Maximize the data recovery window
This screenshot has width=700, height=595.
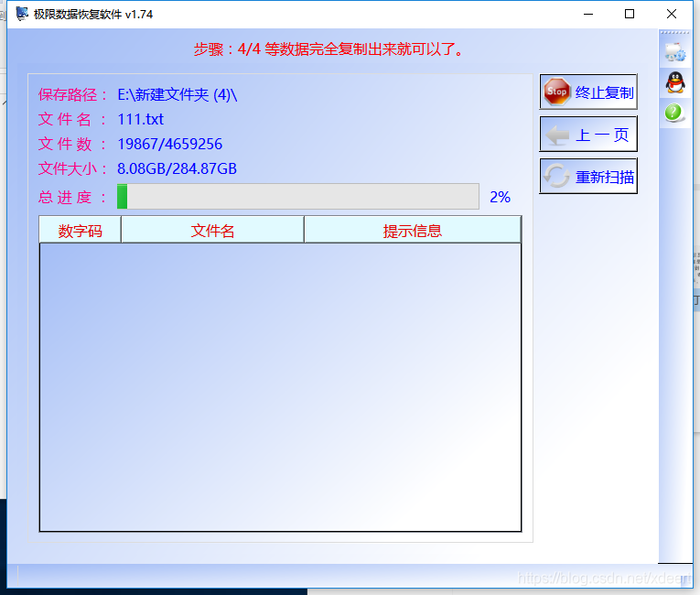tap(630, 15)
